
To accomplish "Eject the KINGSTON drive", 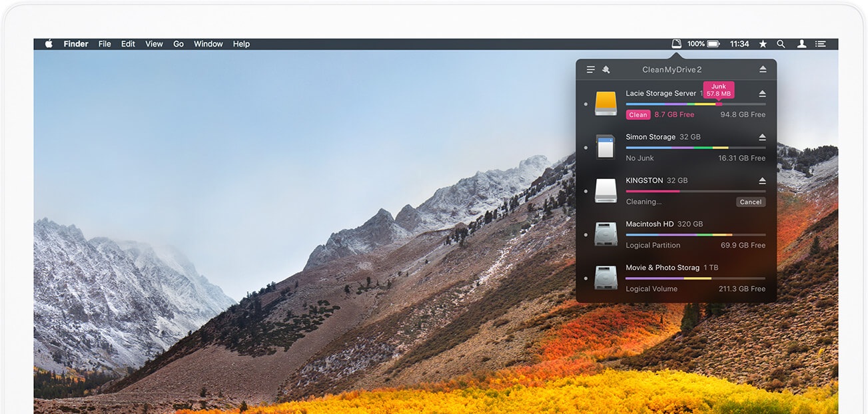I will (x=762, y=180).
